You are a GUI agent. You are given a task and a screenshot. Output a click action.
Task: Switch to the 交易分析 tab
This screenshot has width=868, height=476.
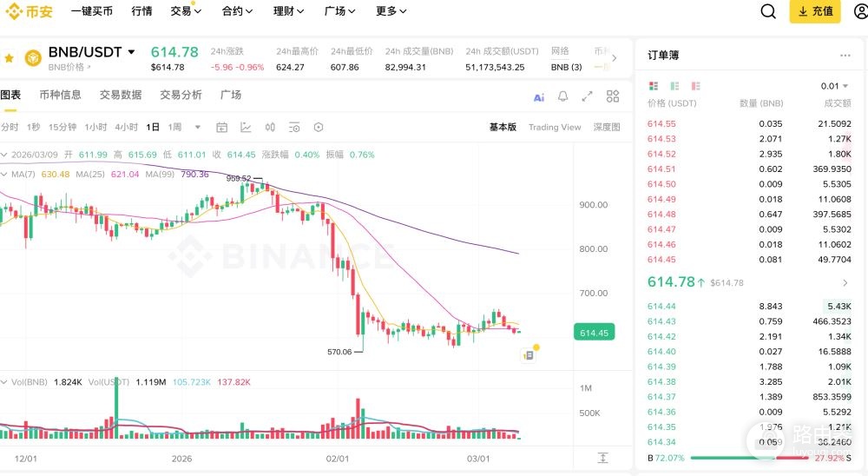tap(181, 95)
